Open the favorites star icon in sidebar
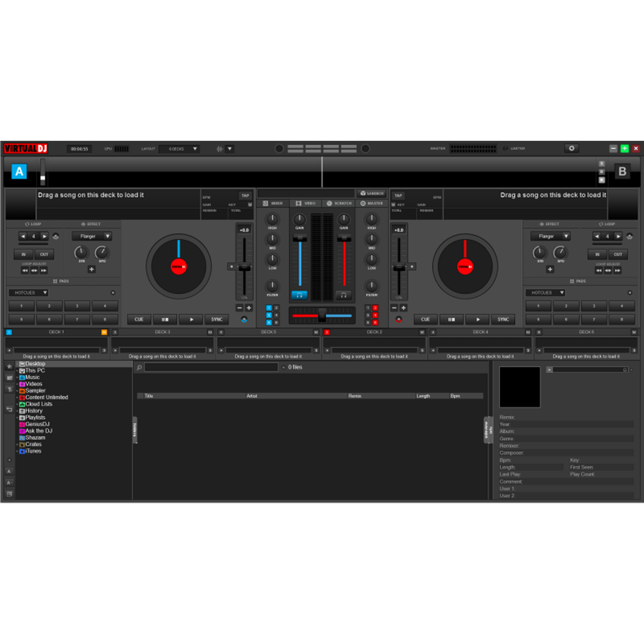This screenshot has height=644, width=644. pyautogui.click(x=9, y=366)
